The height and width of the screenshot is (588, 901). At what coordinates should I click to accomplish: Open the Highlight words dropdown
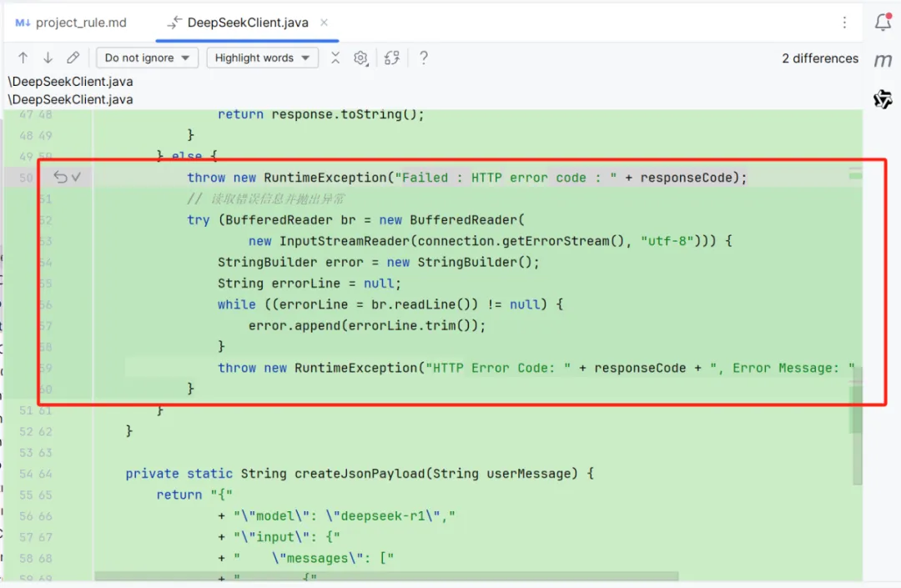pos(262,58)
